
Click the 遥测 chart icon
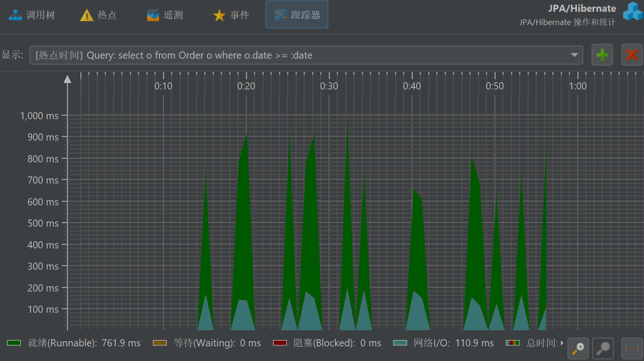tap(153, 15)
